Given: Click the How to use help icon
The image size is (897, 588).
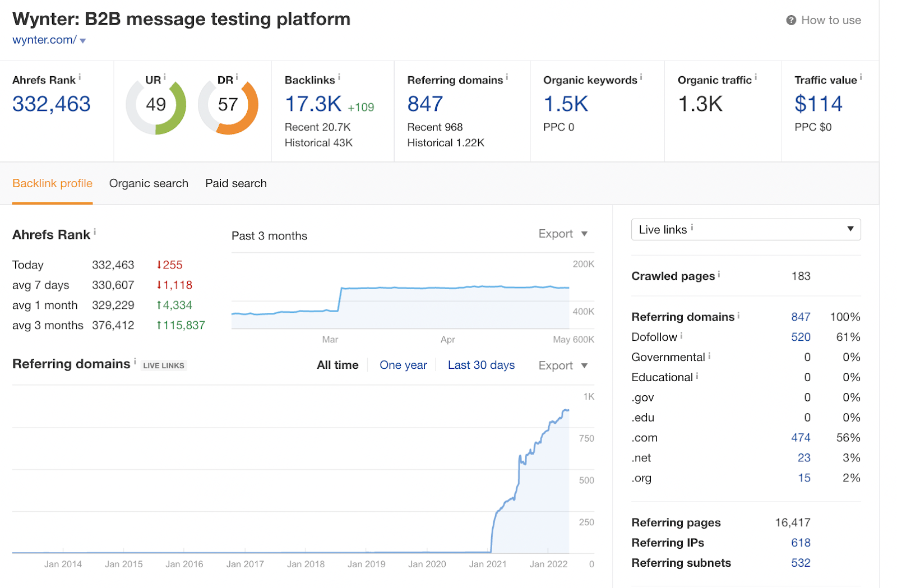Looking at the screenshot, I should pyautogui.click(x=791, y=20).
